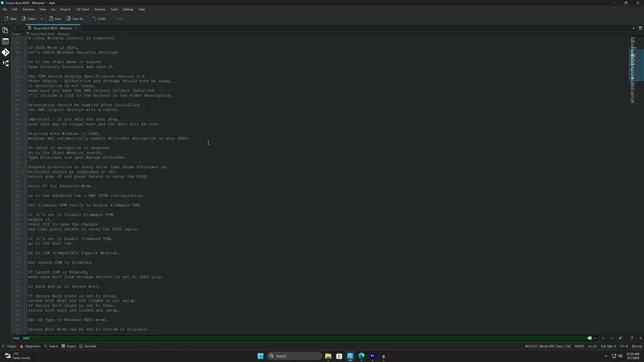This screenshot has width=644, height=362.
Task: Change the Normal highlighting mode
Action: (x=637, y=346)
